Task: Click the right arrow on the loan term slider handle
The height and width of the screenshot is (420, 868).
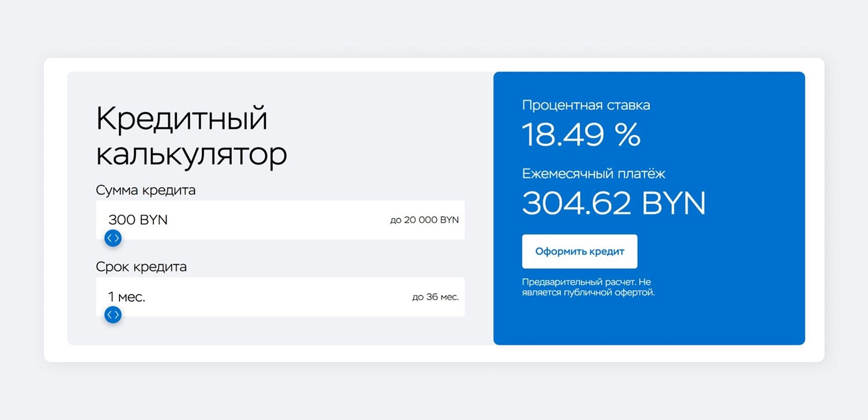Action: point(116,315)
